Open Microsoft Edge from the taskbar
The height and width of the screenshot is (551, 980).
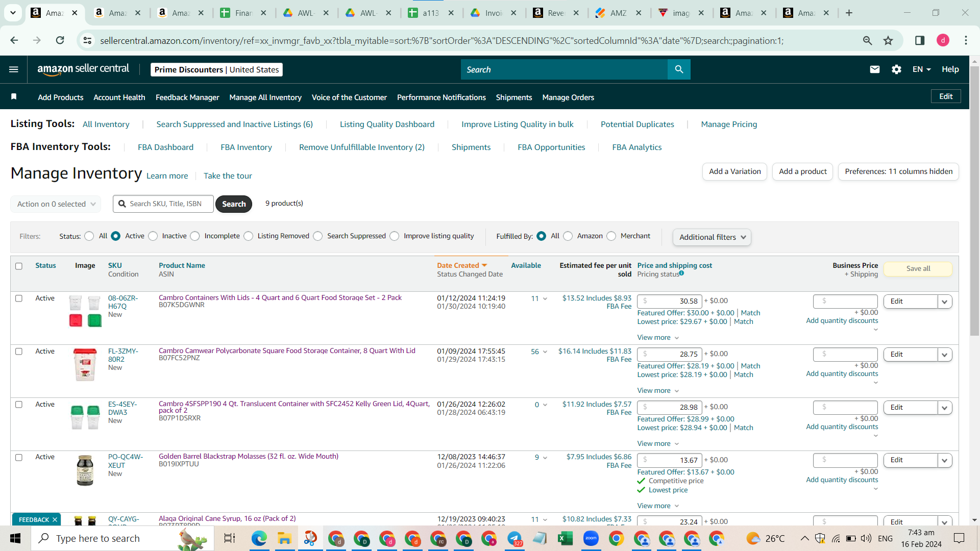pyautogui.click(x=259, y=538)
